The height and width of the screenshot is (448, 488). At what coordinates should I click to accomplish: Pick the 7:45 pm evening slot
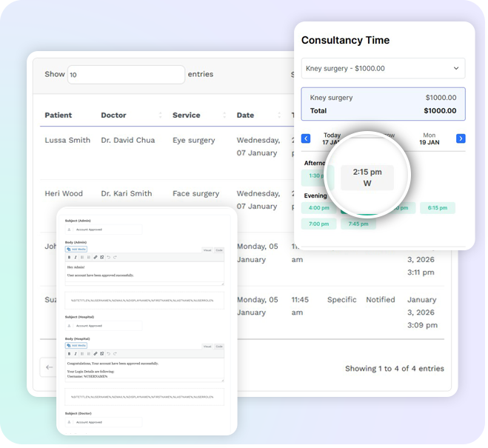pos(358,224)
